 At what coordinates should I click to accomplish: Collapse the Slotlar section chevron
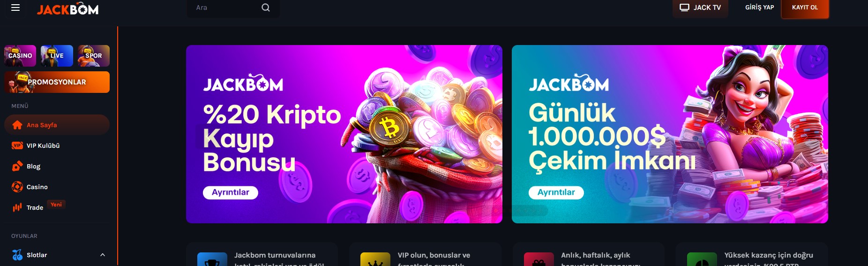tap(103, 255)
